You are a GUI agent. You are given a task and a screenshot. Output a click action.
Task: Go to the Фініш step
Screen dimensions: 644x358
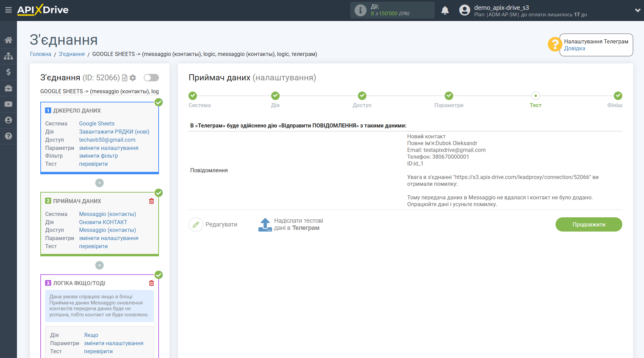coord(618,96)
